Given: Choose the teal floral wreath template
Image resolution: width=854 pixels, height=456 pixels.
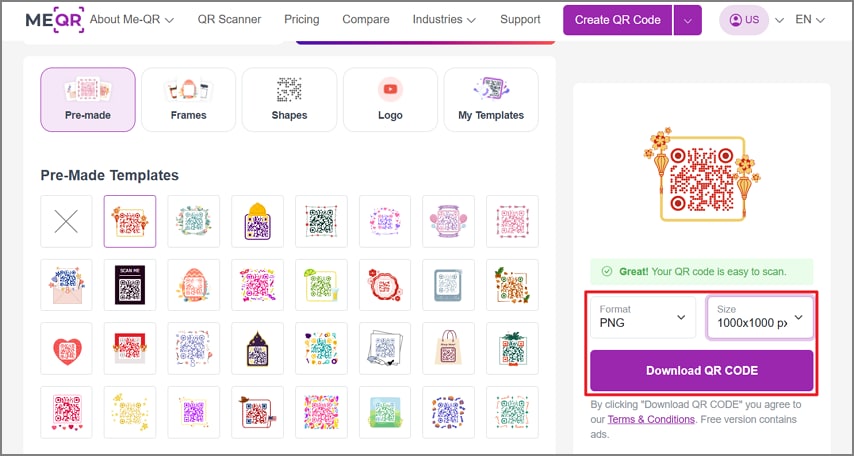Looking at the screenshot, I should [x=193, y=221].
